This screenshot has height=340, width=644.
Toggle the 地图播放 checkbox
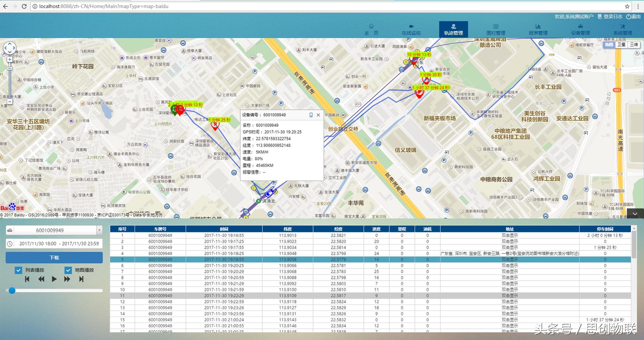68,270
